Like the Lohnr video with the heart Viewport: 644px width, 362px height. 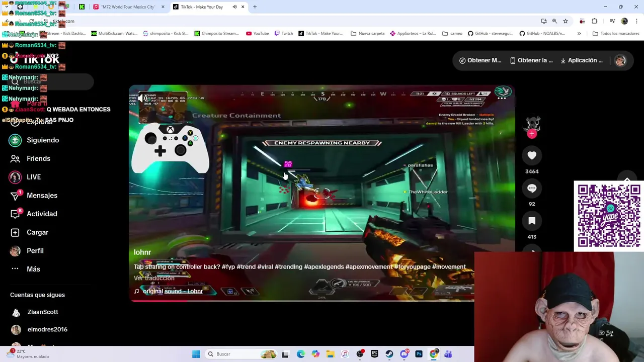click(532, 155)
